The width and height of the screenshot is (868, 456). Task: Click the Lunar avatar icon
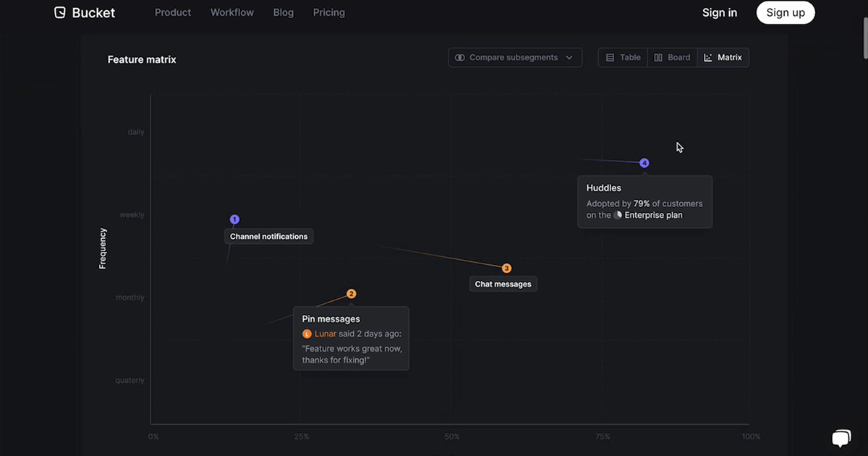click(x=307, y=334)
